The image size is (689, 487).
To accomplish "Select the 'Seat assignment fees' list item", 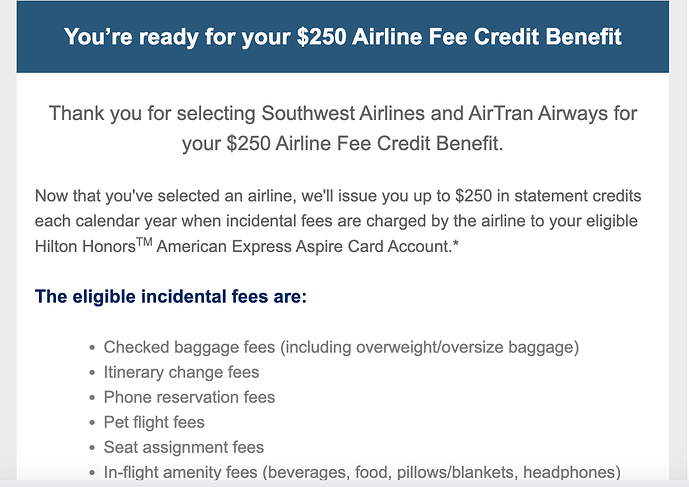I will (x=184, y=447).
